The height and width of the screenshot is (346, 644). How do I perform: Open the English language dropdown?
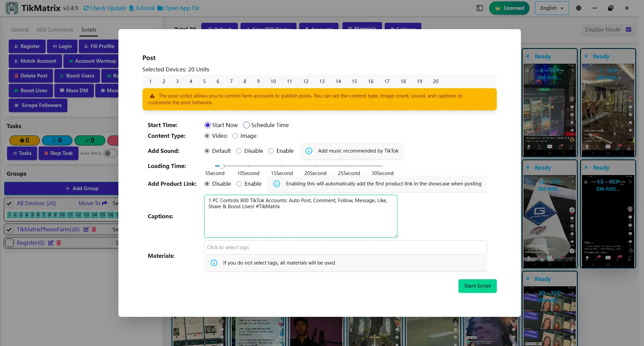click(x=551, y=8)
